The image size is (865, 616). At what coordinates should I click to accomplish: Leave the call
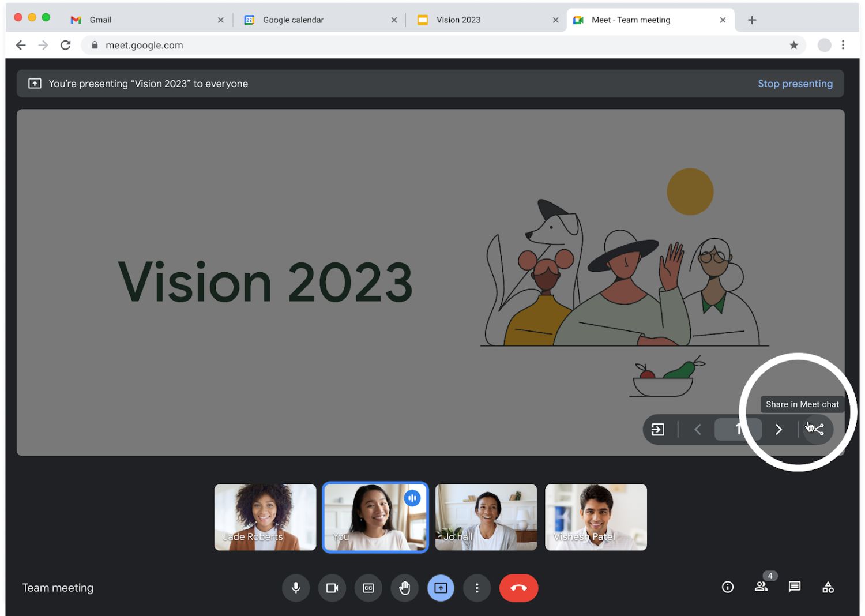[x=518, y=588]
